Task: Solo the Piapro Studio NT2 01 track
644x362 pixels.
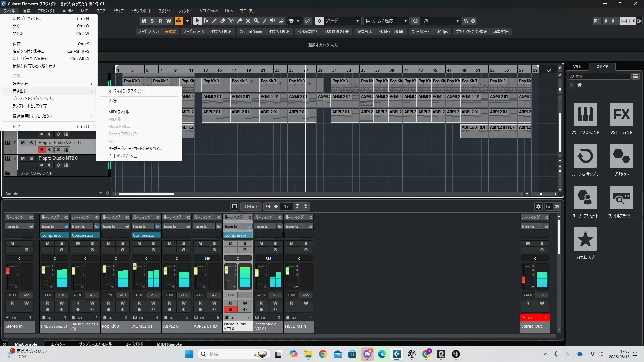Action: coord(31,158)
